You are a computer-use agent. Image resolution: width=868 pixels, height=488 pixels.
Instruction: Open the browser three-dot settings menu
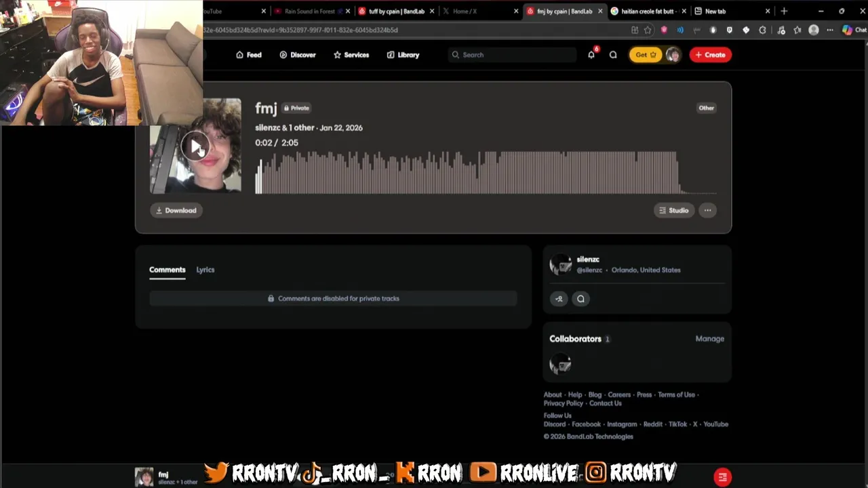pyautogui.click(x=829, y=30)
